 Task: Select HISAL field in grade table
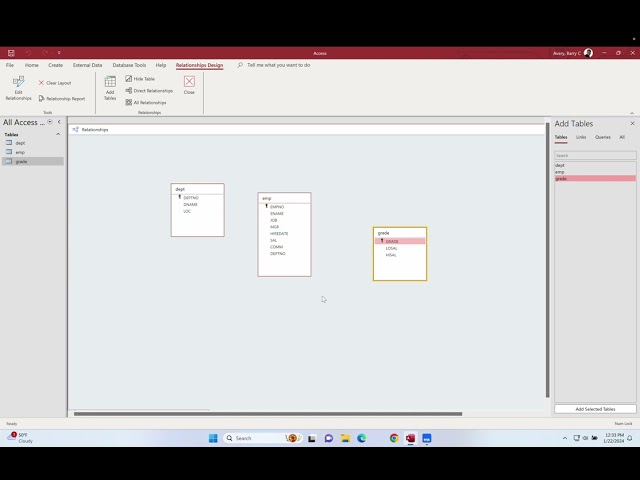391,255
